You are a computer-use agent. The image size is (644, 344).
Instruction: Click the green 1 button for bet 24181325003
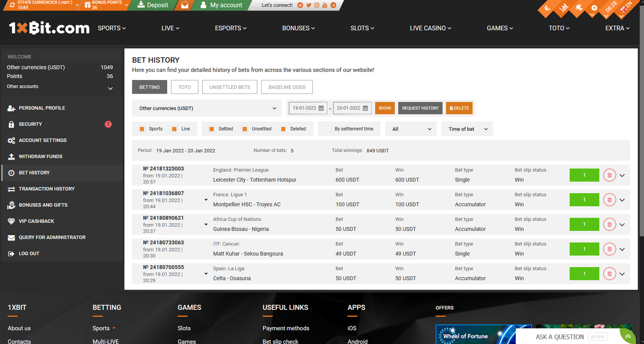click(584, 175)
